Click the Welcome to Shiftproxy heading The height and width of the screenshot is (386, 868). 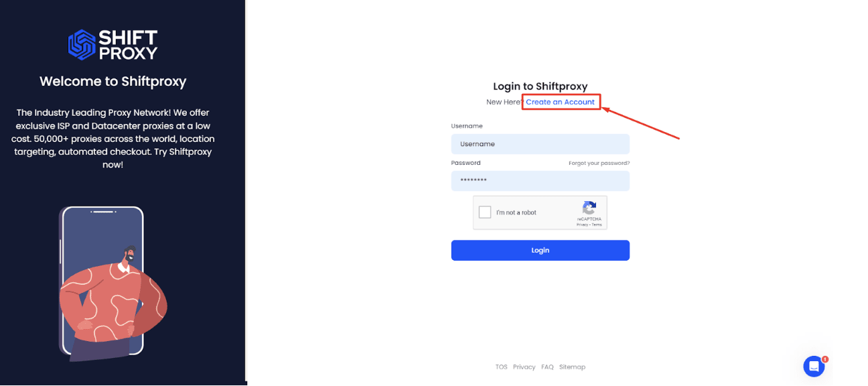click(113, 81)
